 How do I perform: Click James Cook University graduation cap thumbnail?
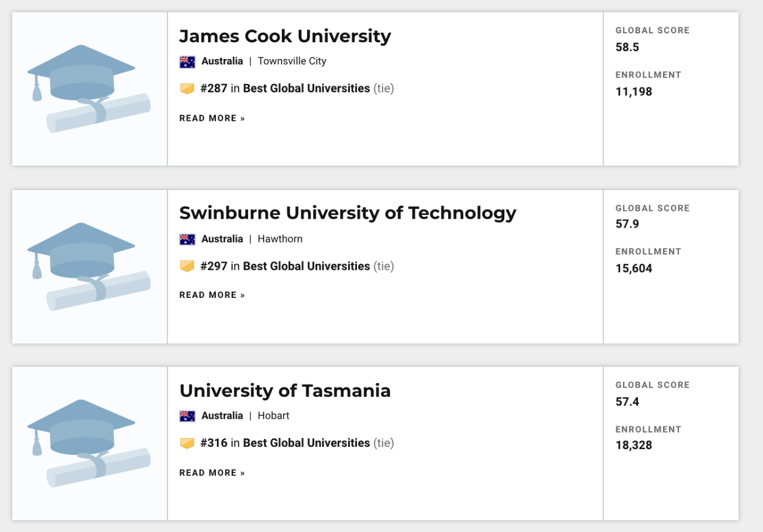pyautogui.click(x=89, y=89)
